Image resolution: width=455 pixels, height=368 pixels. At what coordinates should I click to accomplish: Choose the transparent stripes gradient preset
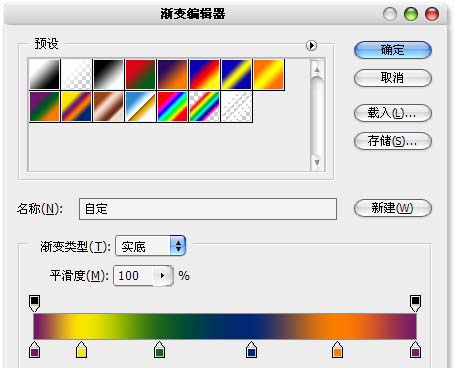tap(236, 107)
